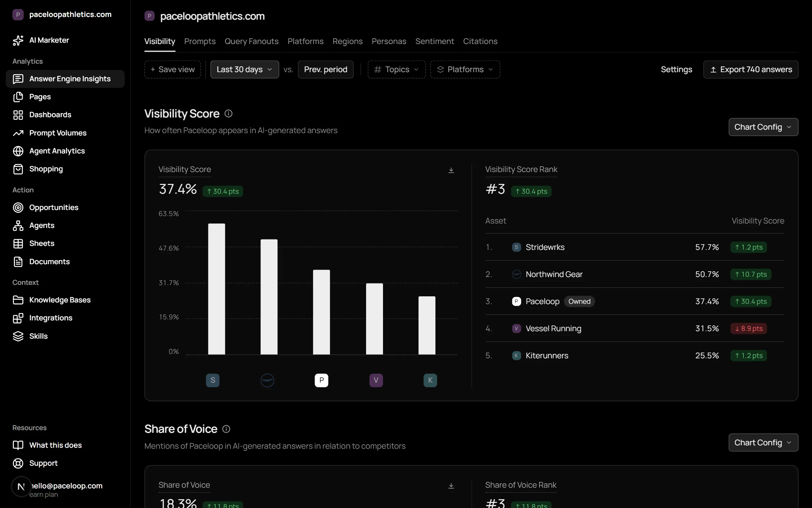Click the Kiterunners K chart legend icon
This screenshot has height=508, width=812.
point(430,380)
